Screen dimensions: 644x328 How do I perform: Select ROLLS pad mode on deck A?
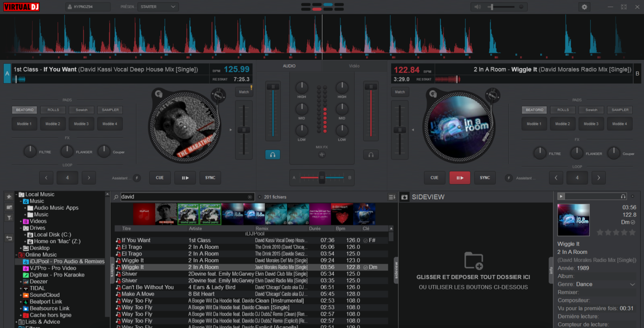pos(53,110)
